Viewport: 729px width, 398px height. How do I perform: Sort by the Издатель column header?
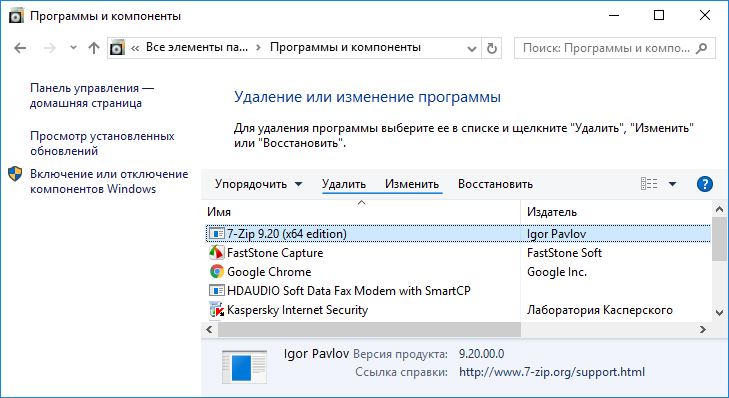(x=616, y=212)
